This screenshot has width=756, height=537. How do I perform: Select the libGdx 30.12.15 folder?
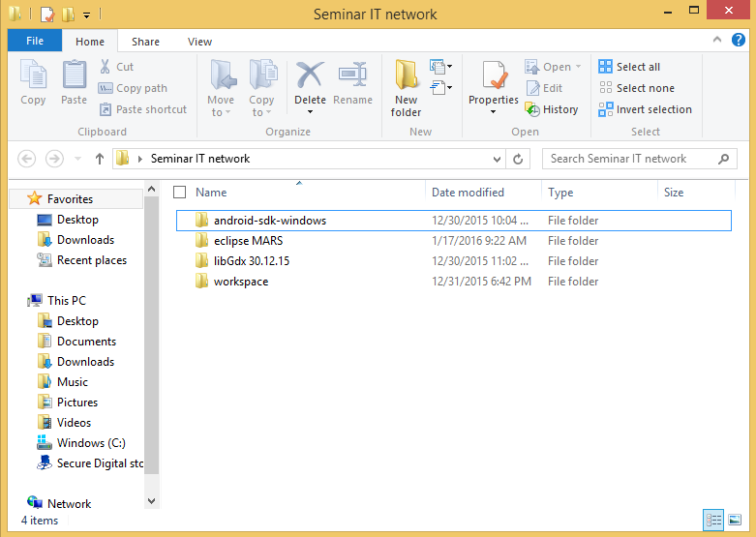[x=454, y=261]
